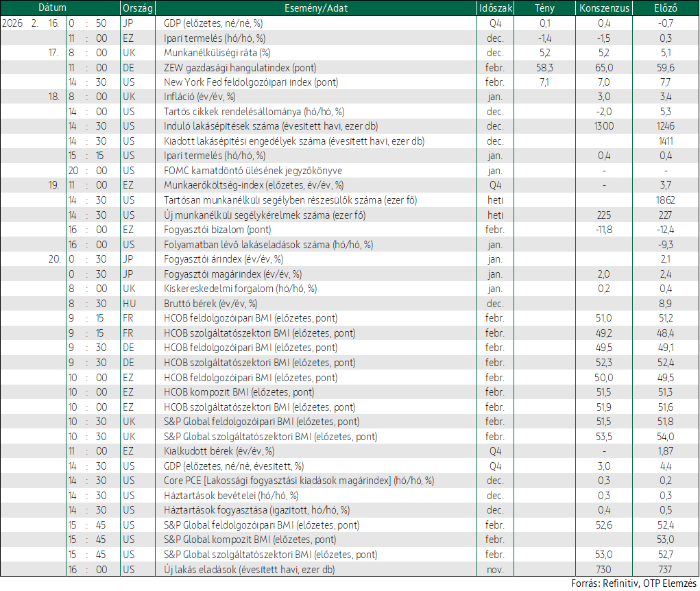Select the Kialkudott bérek event text
Image resolution: width=700 pixels, height=591 pixels.
click(x=219, y=451)
